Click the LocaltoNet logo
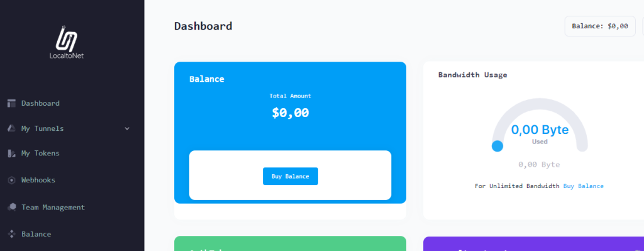Viewport: 644px width, 251px height. click(x=67, y=42)
